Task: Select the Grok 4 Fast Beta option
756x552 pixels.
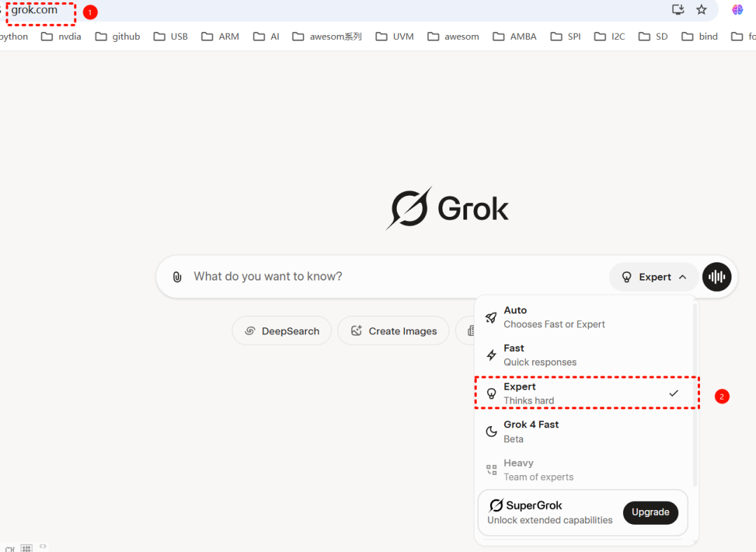Action: [583, 432]
